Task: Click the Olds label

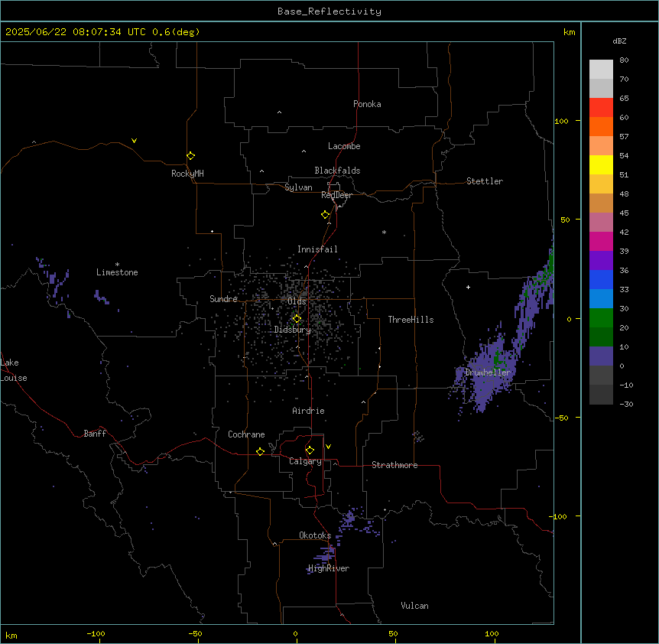Action: 297,301
